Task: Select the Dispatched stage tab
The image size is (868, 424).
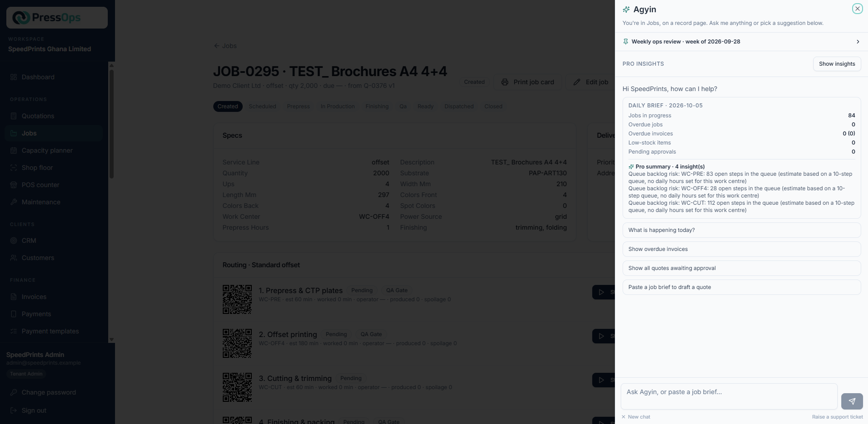Action: click(x=459, y=106)
